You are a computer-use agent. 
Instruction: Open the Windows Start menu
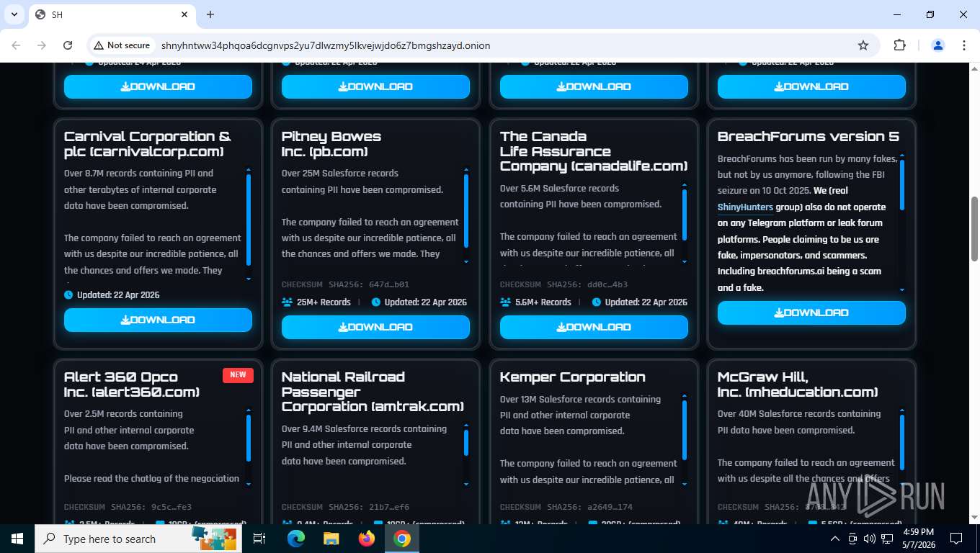(17, 539)
